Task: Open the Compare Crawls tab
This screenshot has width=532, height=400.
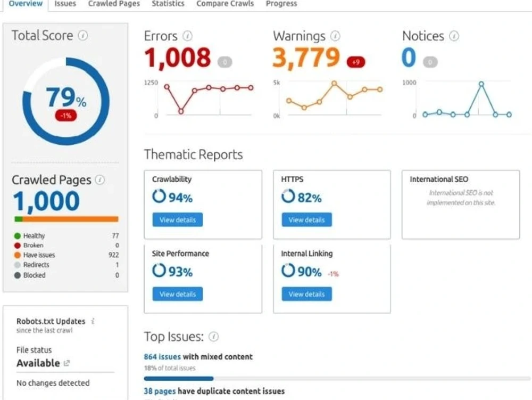Action: [225, 4]
